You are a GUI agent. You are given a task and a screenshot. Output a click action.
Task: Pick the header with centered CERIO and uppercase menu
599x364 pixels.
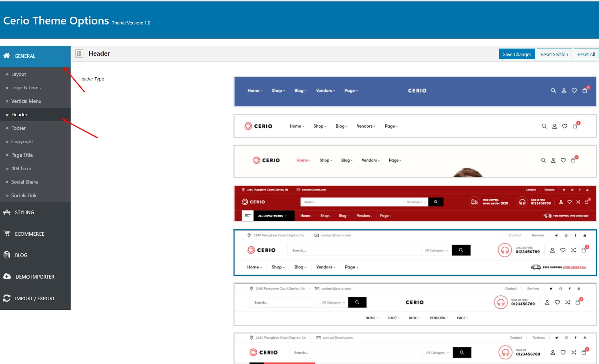tap(415, 304)
